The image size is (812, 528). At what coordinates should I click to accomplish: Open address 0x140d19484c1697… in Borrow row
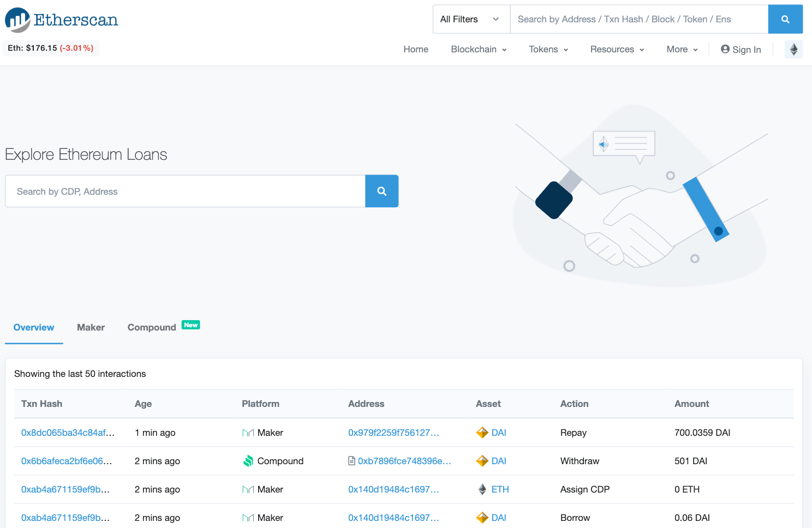[393, 518]
